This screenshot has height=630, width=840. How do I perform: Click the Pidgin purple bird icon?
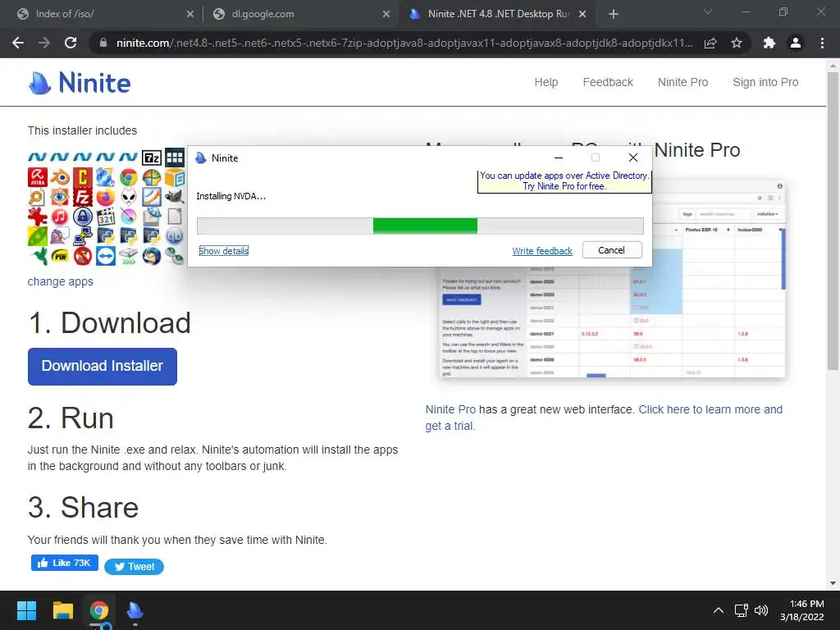pyautogui.click(x=60, y=236)
